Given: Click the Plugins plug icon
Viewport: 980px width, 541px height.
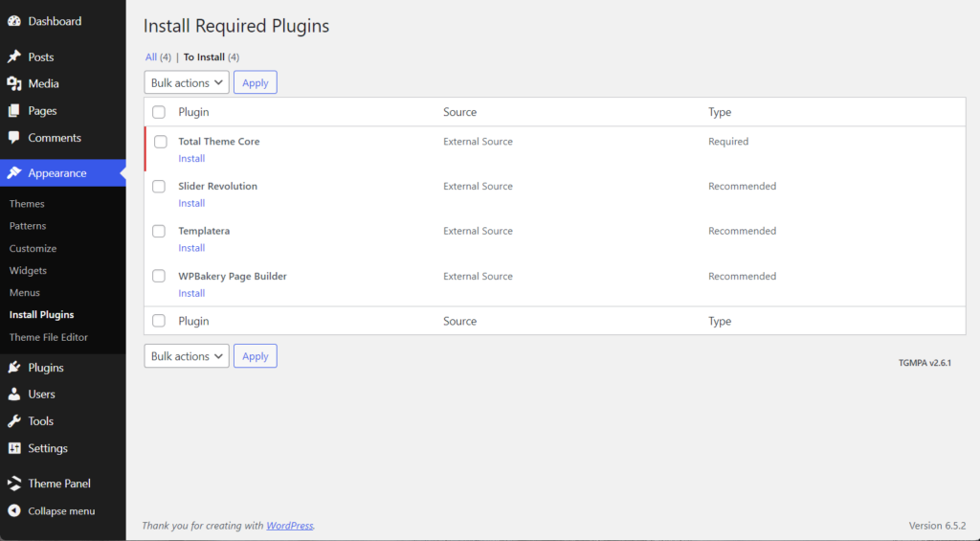Looking at the screenshot, I should (x=14, y=367).
